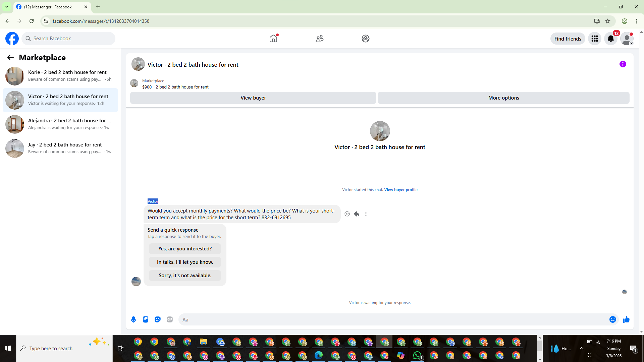
Task: Switch to the Friends tab
Action: click(x=320, y=39)
